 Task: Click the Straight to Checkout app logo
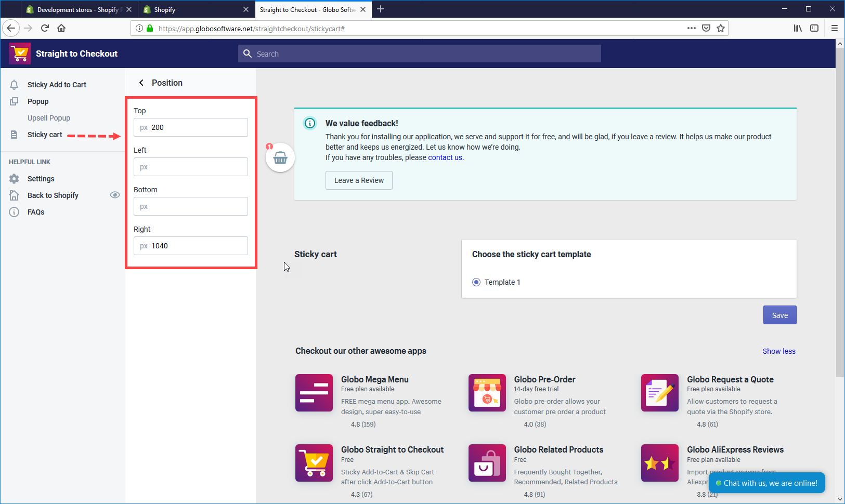[x=20, y=54]
